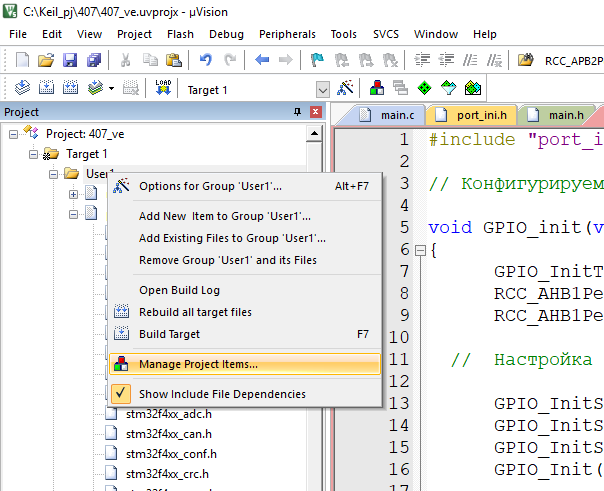The image size is (604, 491).
Task: Click the Unindent selection toolbar icon
Action: [x=446, y=60]
